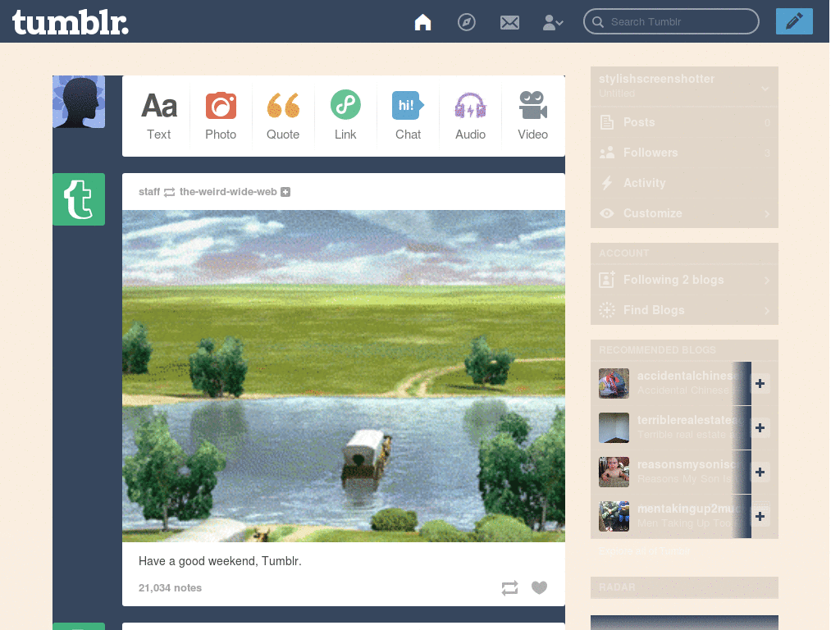Follow accidentalchinese with plus button
The width and height of the screenshot is (840, 630).
(x=760, y=384)
